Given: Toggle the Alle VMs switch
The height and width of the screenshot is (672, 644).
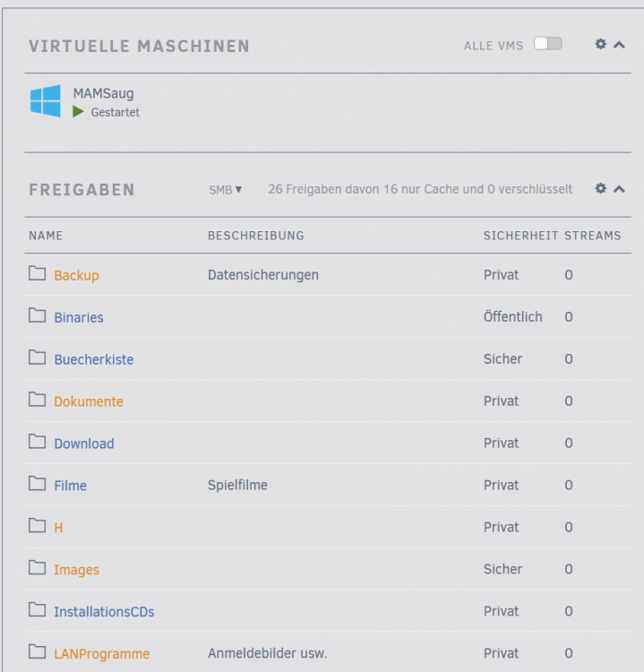Looking at the screenshot, I should pyautogui.click(x=547, y=44).
